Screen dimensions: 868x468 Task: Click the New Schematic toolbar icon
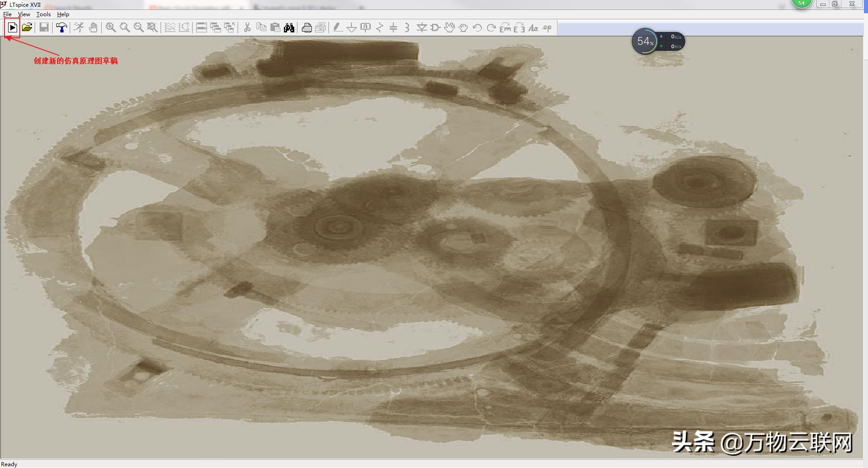[13, 28]
